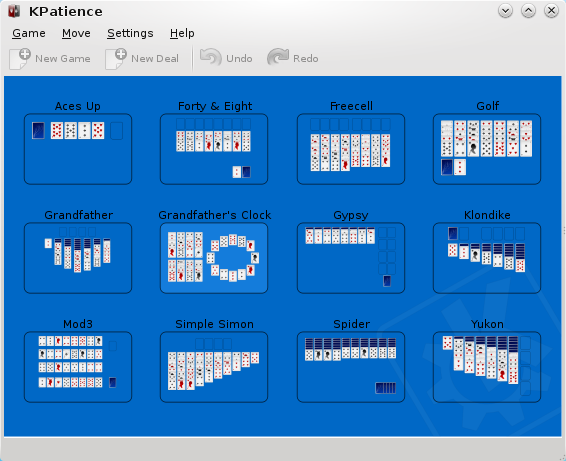This screenshot has width=566, height=461.
Task: Click the 'Gypsy' title text
Action: 351,216
